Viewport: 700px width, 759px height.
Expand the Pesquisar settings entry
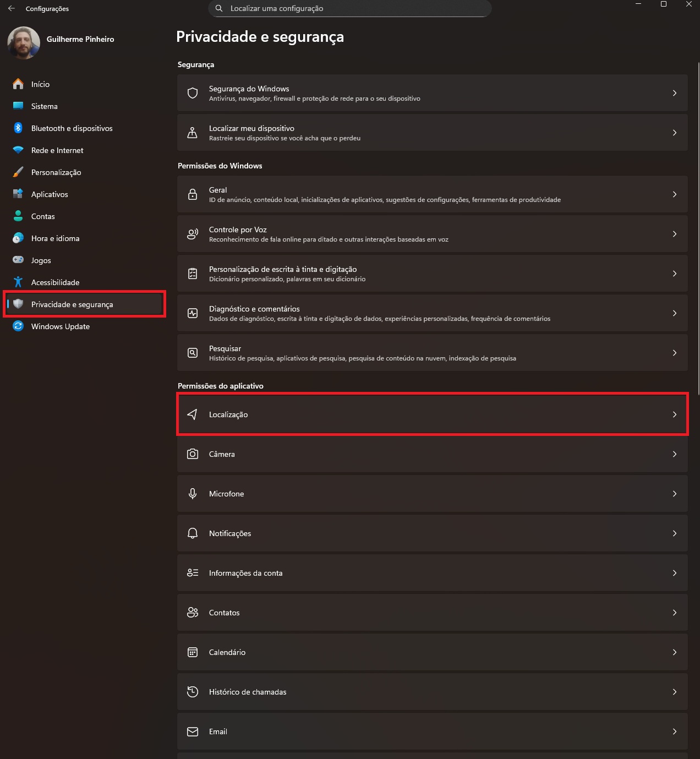432,352
